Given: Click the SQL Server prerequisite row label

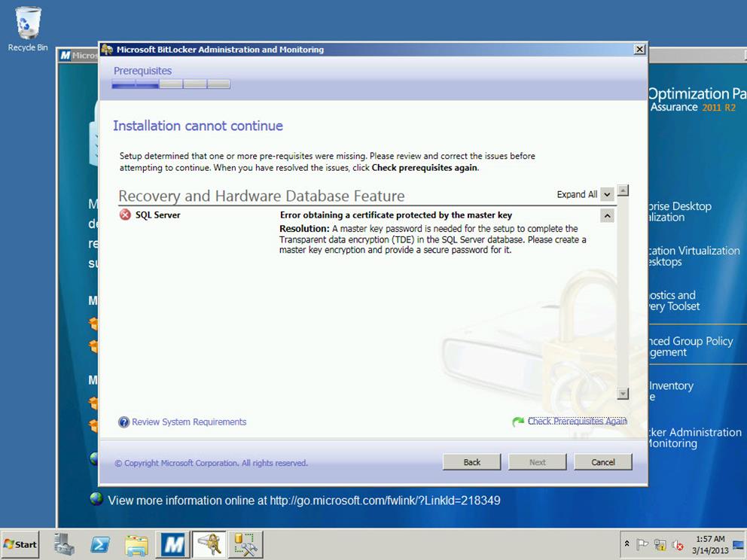Looking at the screenshot, I should [x=157, y=215].
